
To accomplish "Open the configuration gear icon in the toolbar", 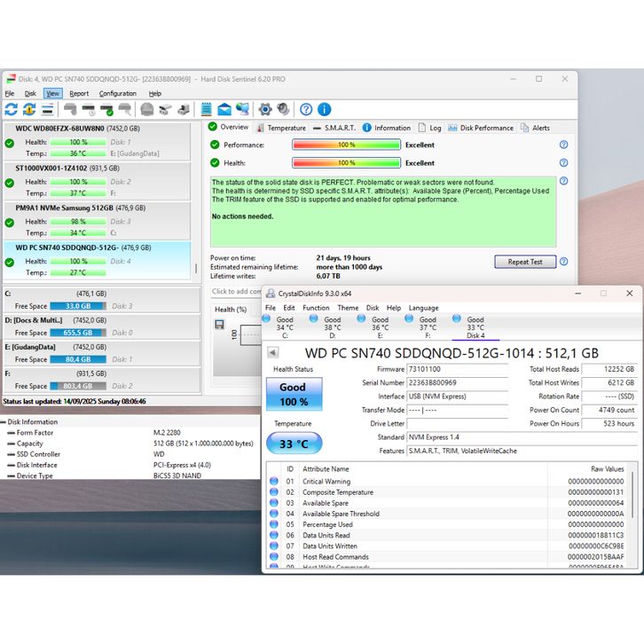I will [x=264, y=109].
